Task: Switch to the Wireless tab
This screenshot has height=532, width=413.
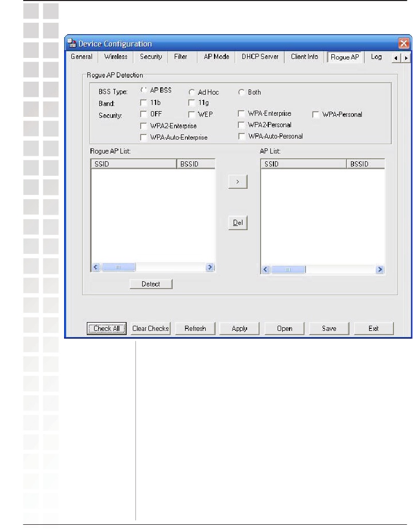Action: [x=115, y=57]
